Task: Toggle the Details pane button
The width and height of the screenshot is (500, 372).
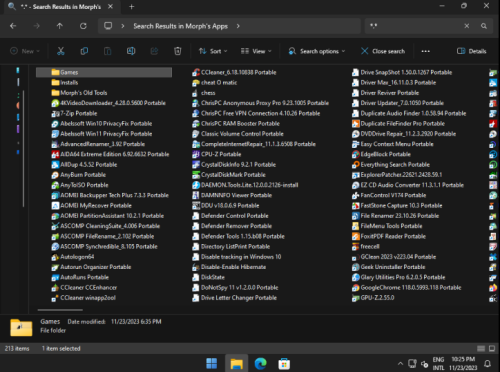Action: pyautogui.click(x=471, y=51)
